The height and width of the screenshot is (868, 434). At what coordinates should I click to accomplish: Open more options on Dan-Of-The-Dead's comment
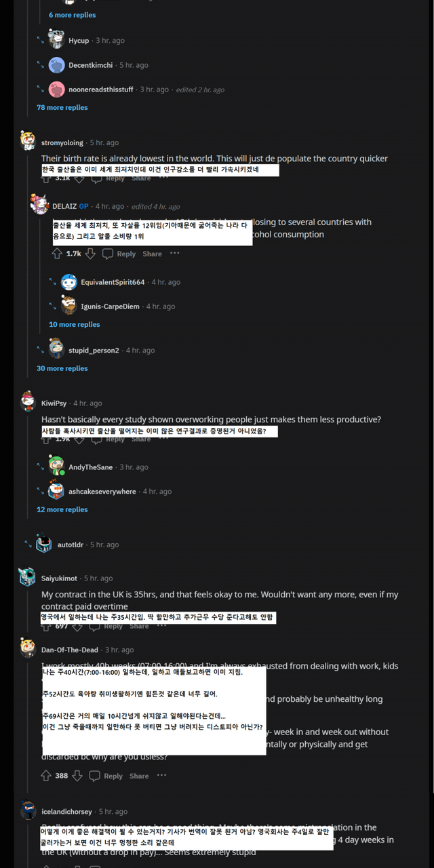click(162, 776)
